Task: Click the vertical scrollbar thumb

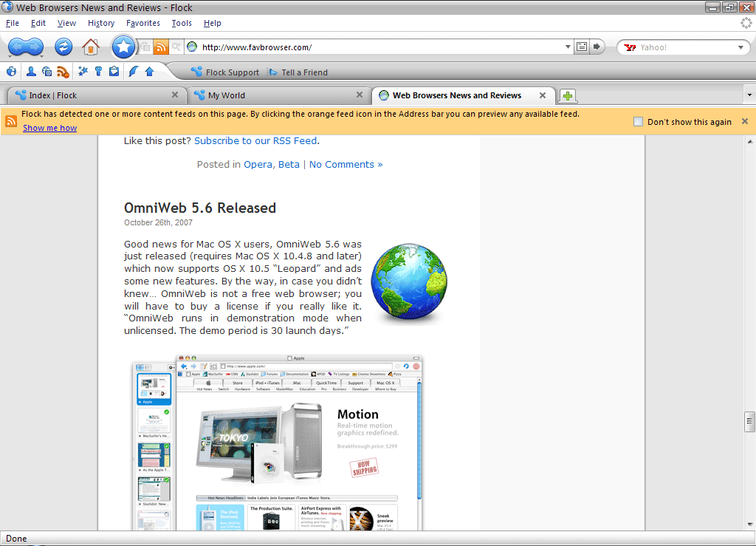Action: pyautogui.click(x=749, y=421)
